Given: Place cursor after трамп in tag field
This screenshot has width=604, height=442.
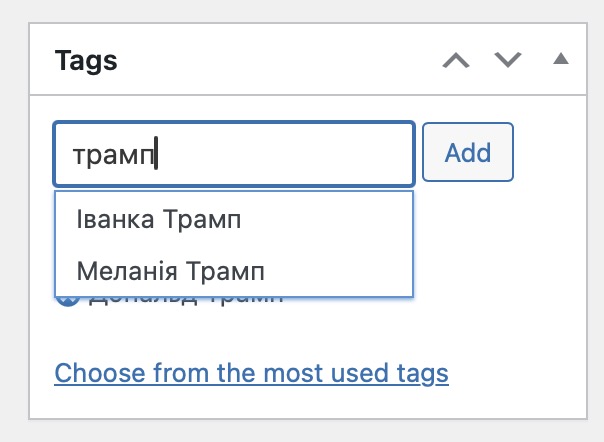Looking at the screenshot, I should click(156, 154).
